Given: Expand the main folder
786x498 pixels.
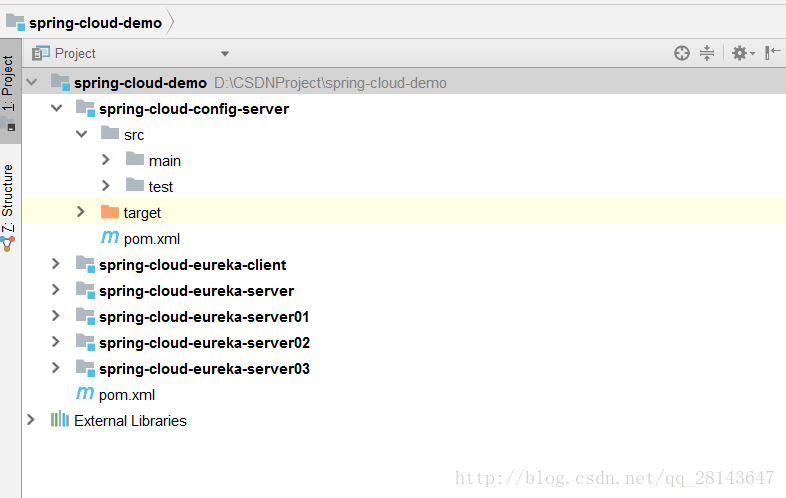Looking at the screenshot, I should pos(106,160).
